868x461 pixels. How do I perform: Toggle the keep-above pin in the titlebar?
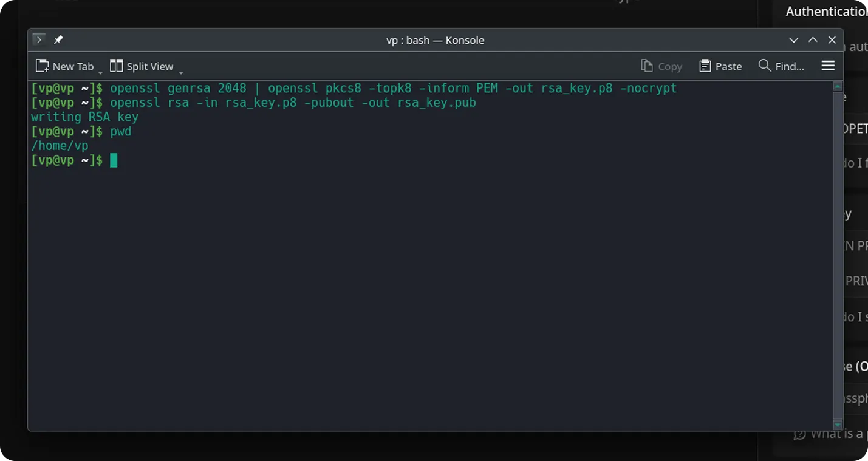tap(58, 39)
